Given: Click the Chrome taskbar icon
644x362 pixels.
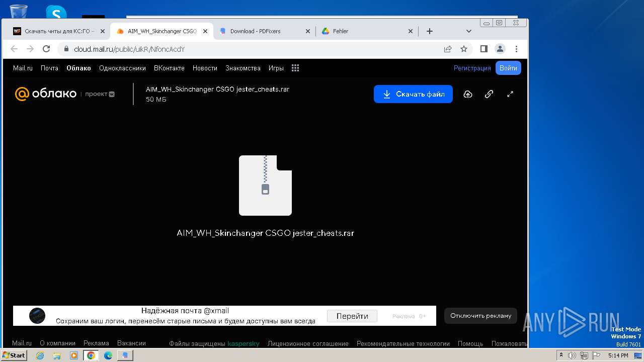Looking at the screenshot, I should [91, 355].
